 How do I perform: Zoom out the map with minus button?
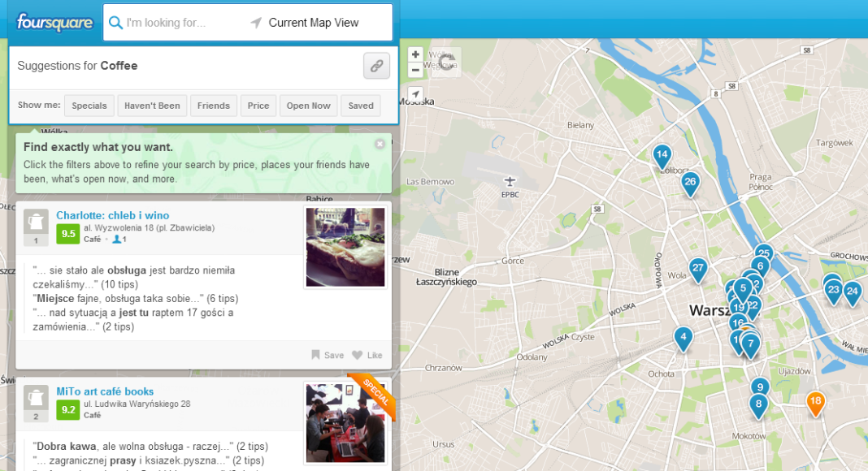(415, 70)
